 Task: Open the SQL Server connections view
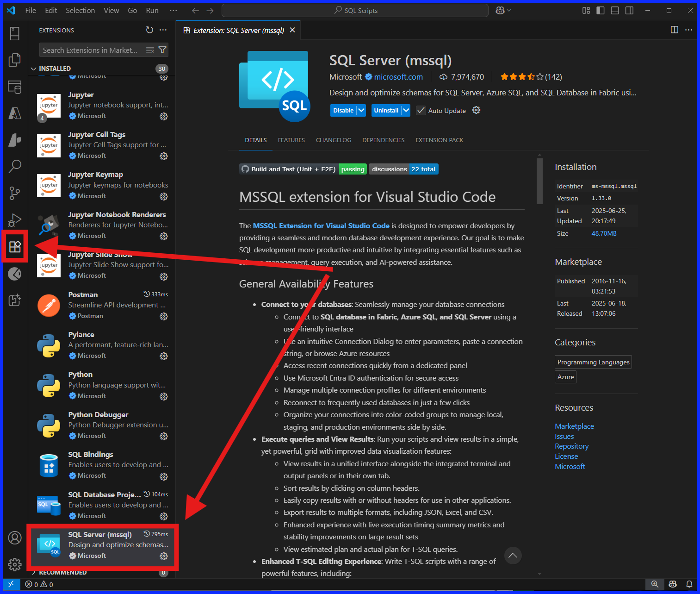point(15,87)
